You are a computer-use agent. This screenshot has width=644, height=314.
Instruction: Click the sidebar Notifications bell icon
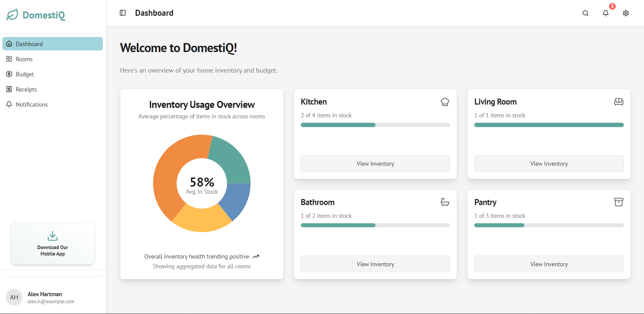click(x=9, y=104)
